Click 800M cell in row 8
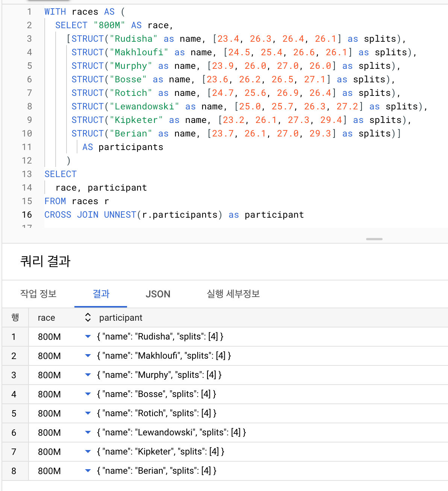 point(49,471)
